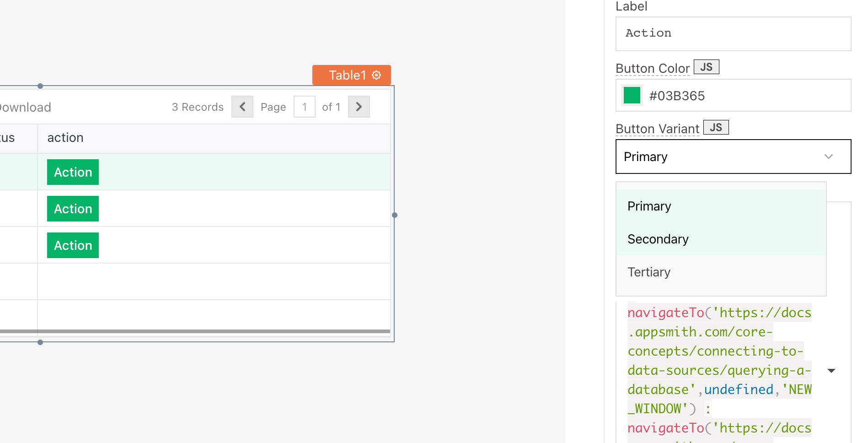Go to next table page
Screen dimensions: 868x443
[359, 107]
